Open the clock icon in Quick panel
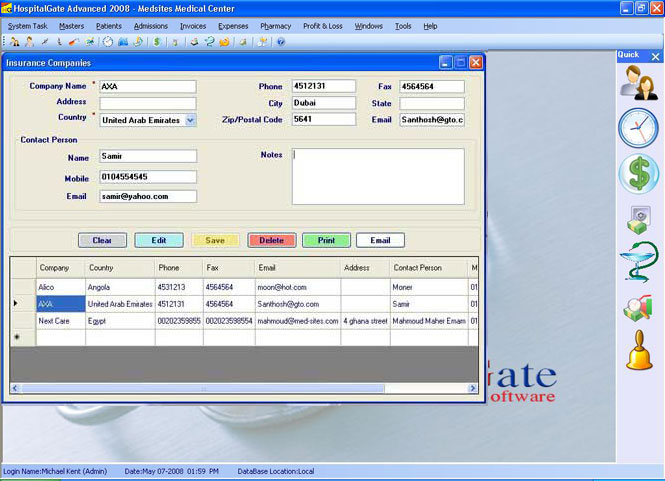The image size is (665, 481). tap(638, 128)
